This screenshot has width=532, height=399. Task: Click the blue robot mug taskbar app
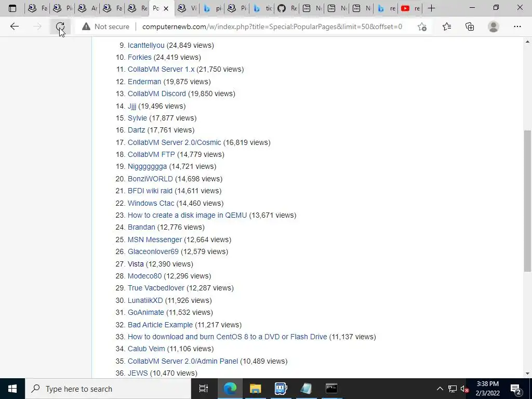(x=281, y=389)
